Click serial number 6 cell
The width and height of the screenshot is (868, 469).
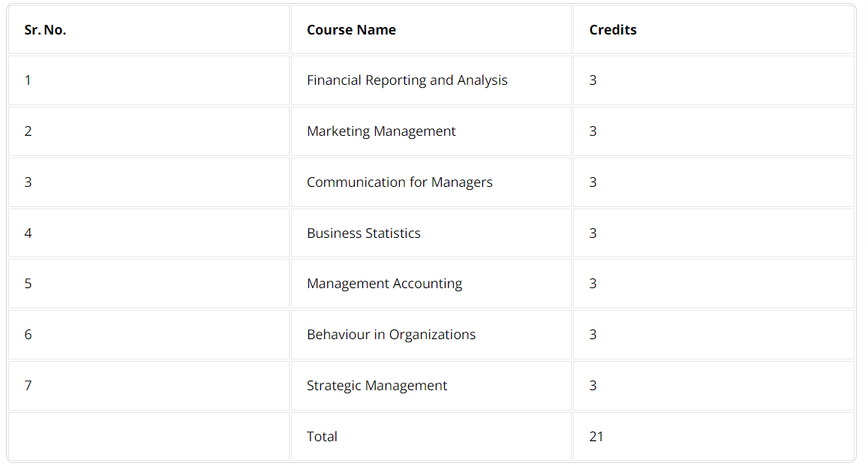149,335
